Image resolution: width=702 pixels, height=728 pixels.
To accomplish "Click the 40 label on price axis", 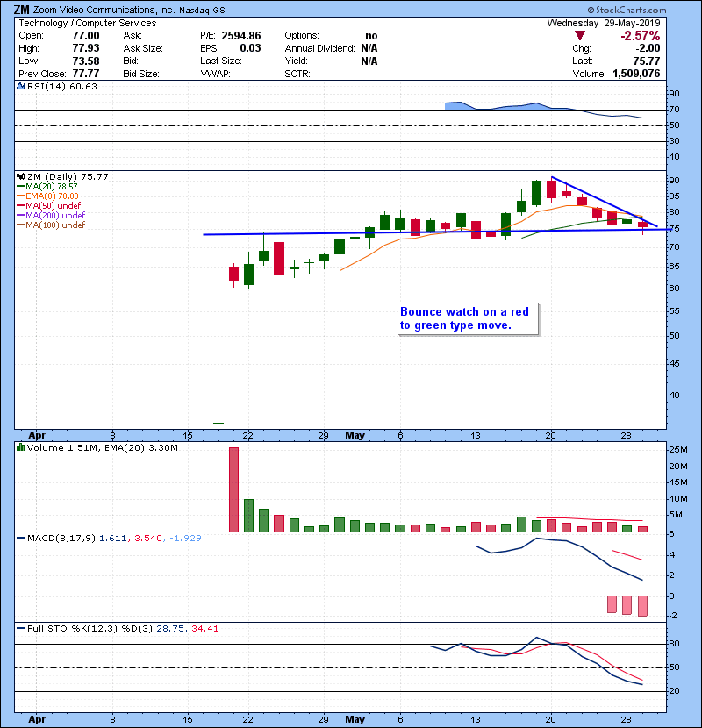I will (x=674, y=395).
